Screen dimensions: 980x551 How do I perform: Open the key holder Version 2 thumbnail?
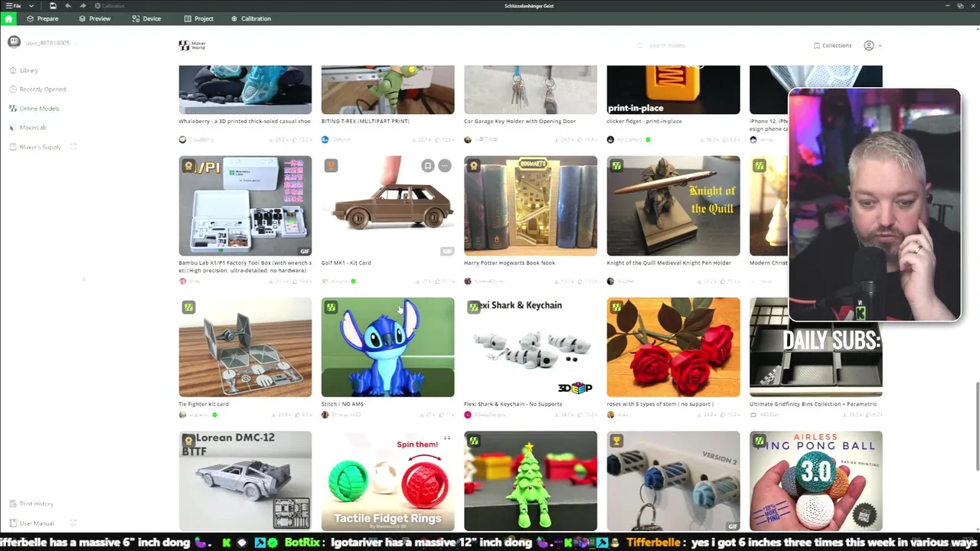click(x=673, y=481)
